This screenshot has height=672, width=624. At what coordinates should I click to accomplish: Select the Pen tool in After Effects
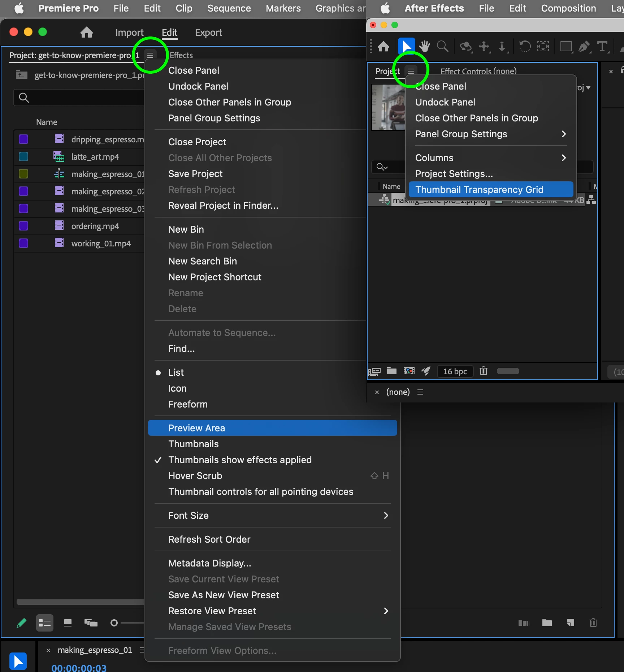point(584,47)
